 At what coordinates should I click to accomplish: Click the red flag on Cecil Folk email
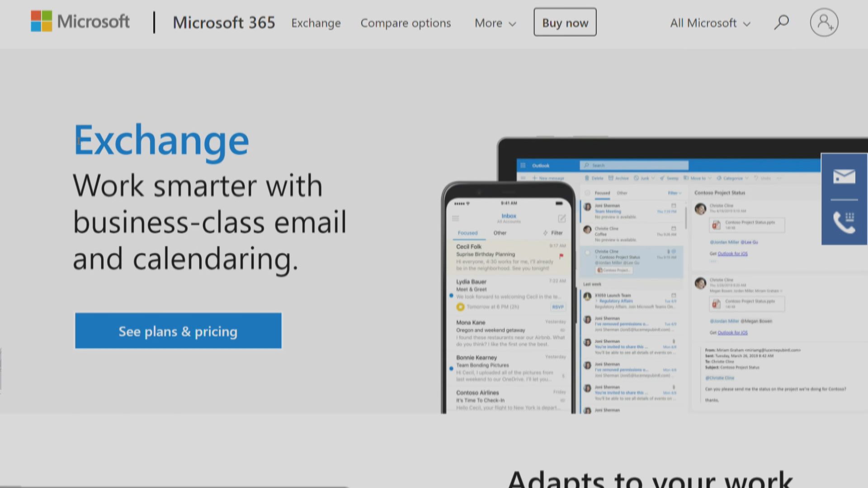(x=561, y=256)
